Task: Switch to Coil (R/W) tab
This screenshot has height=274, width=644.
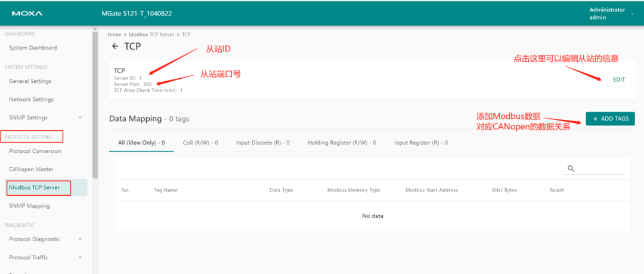Action: 200,143
